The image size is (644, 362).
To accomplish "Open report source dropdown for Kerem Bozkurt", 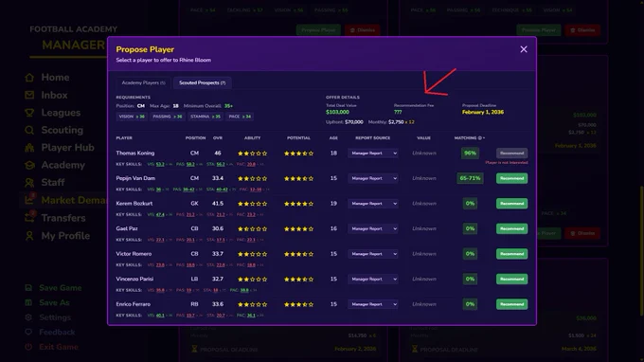I will click(372, 204).
